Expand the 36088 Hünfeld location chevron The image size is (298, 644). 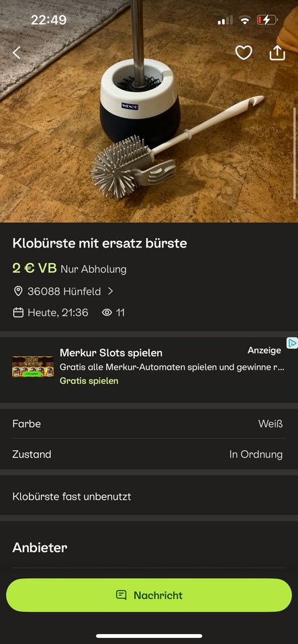click(110, 291)
